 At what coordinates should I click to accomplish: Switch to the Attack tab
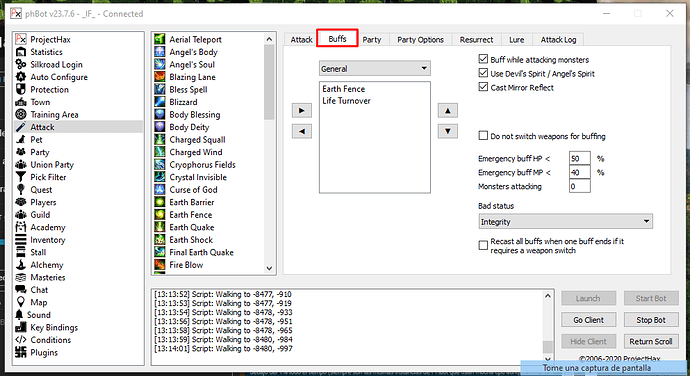pos(301,40)
